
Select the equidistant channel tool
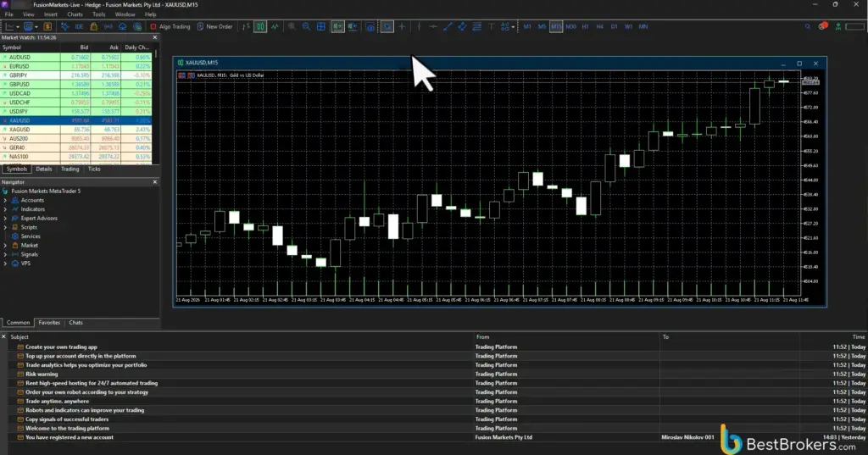click(x=462, y=26)
